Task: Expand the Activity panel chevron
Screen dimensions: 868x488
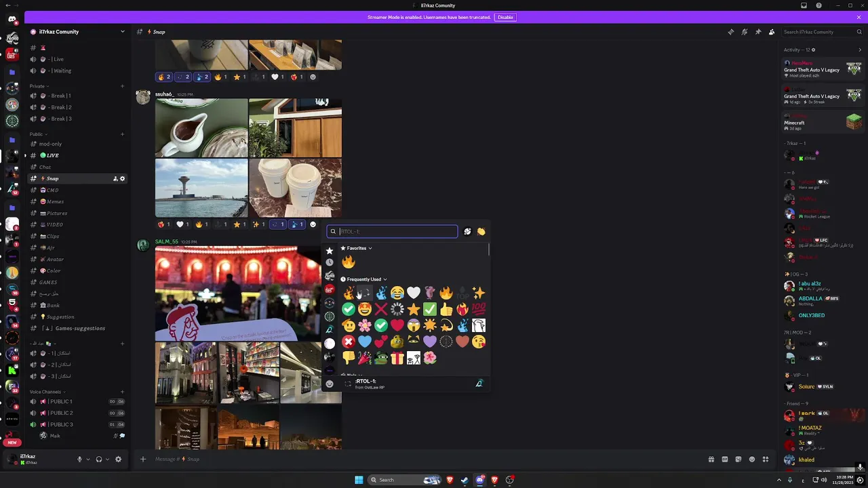Action: pos(860,49)
